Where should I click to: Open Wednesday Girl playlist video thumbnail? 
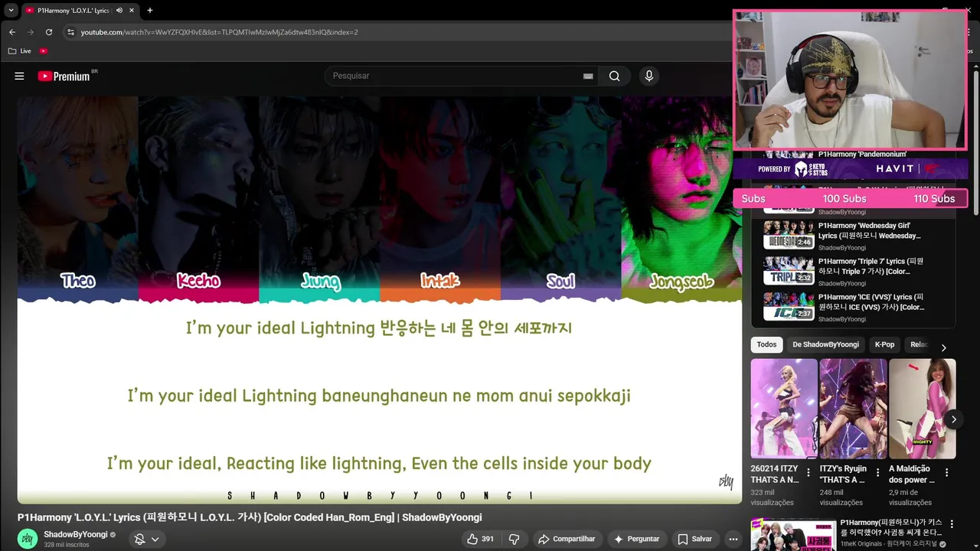point(789,235)
